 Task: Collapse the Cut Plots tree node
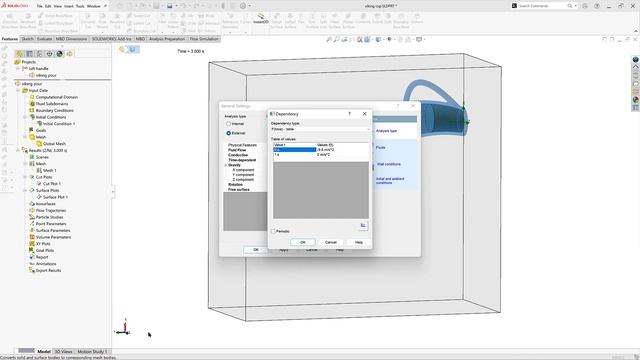pos(25,177)
